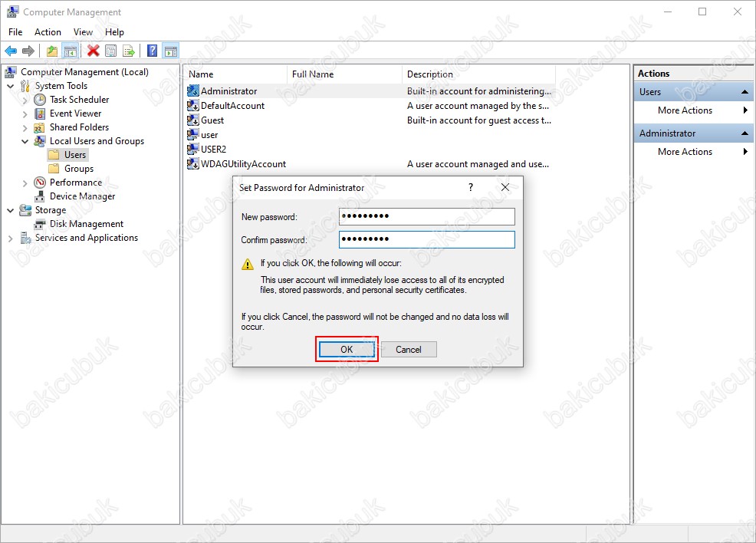Select Computer Management (Local) root node
Viewport: 756px width, 543px height.
(x=84, y=72)
